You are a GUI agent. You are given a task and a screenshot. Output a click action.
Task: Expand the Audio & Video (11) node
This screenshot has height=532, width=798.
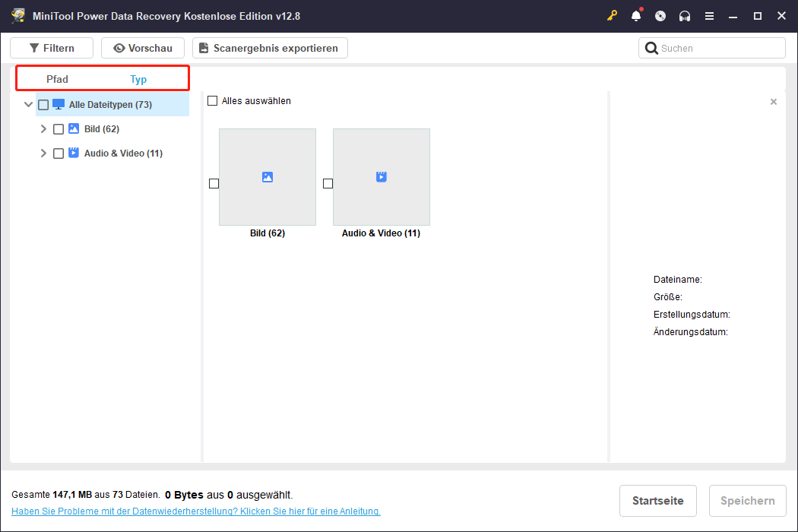coord(43,153)
